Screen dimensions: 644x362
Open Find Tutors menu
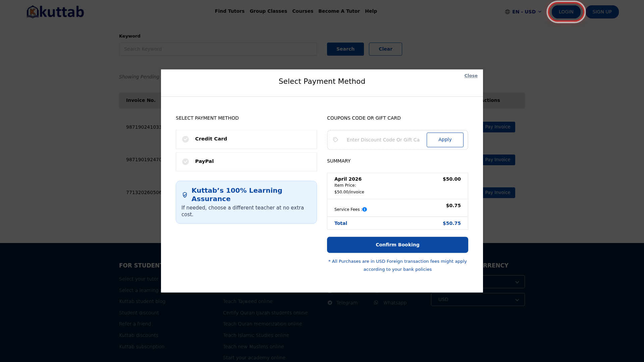[x=230, y=11]
